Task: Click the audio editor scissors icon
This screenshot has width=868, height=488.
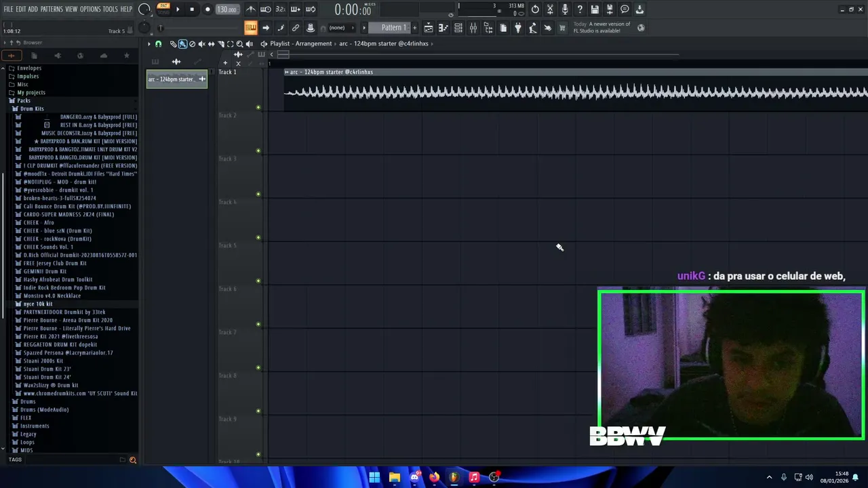Action: pyautogui.click(x=550, y=9)
